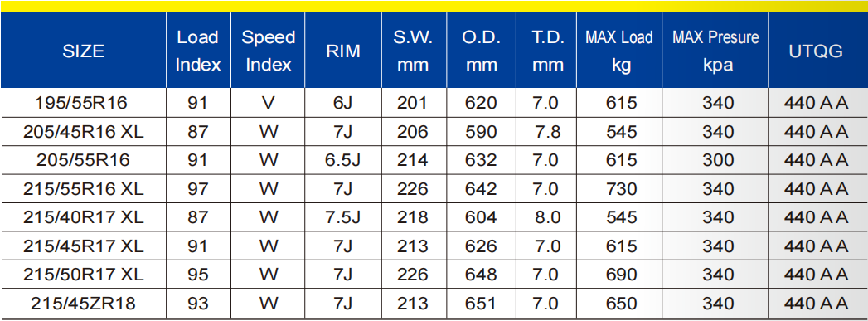Select the RIM column header
The height and width of the screenshot is (321, 868).
click(343, 51)
